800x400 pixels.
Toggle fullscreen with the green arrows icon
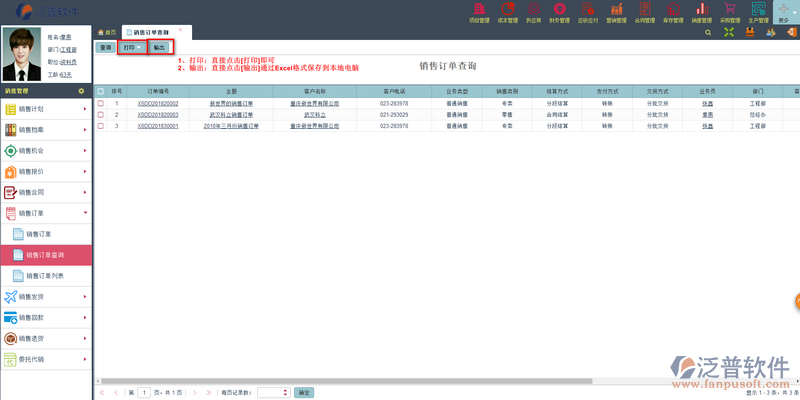pyautogui.click(x=729, y=32)
